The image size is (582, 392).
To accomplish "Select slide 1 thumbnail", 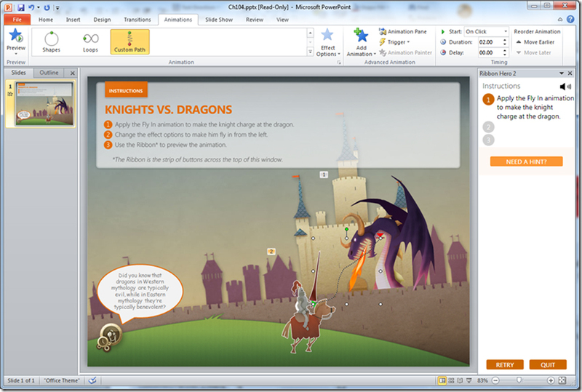I will point(44,104).
